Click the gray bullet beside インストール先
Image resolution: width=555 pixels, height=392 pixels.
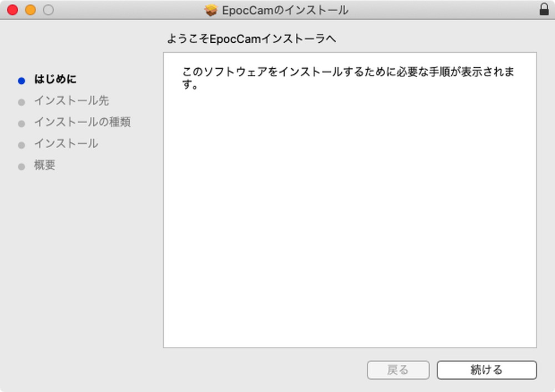22,102
